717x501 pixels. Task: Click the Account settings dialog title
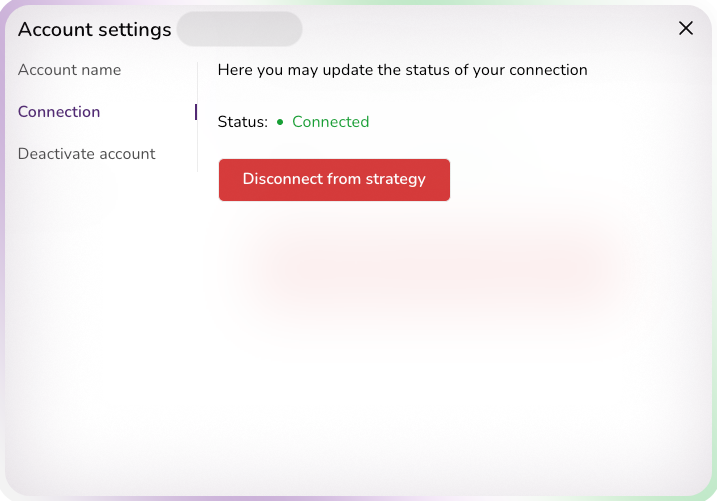coord(95,30)
